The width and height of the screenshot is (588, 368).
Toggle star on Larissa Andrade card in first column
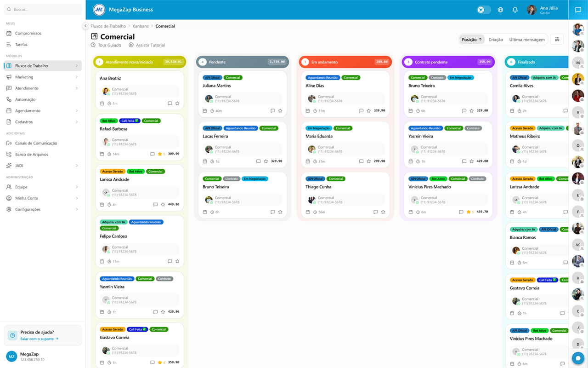[x=163, y=204]
